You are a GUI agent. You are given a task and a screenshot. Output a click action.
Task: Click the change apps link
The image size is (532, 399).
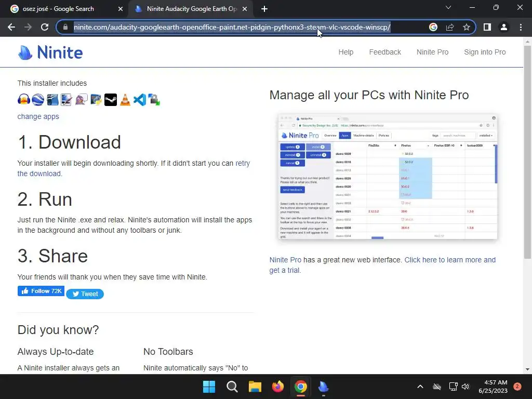click(38, 116)
